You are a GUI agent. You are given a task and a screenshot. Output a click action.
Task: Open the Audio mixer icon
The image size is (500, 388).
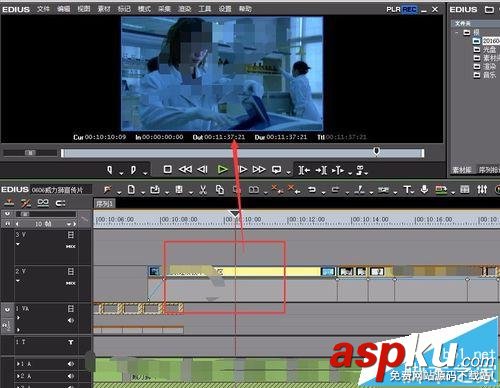tap(482, 190)
